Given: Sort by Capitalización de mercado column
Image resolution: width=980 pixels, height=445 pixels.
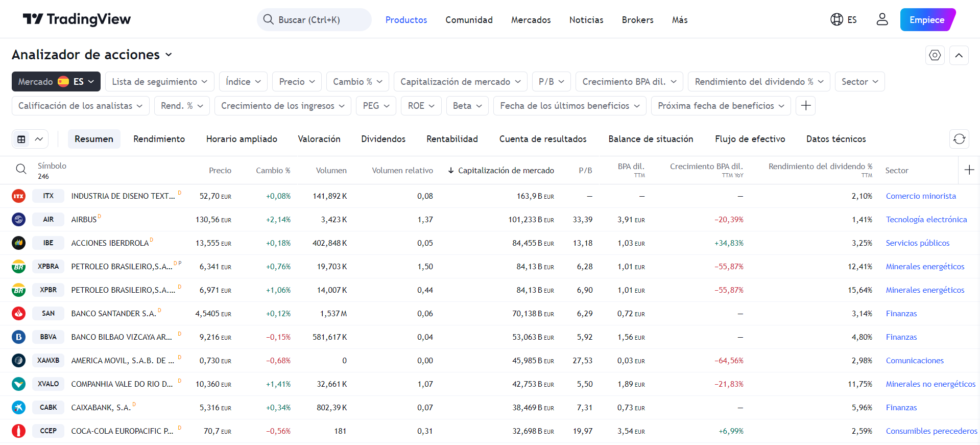Looking at the screenshot, I should click(505, 171).
